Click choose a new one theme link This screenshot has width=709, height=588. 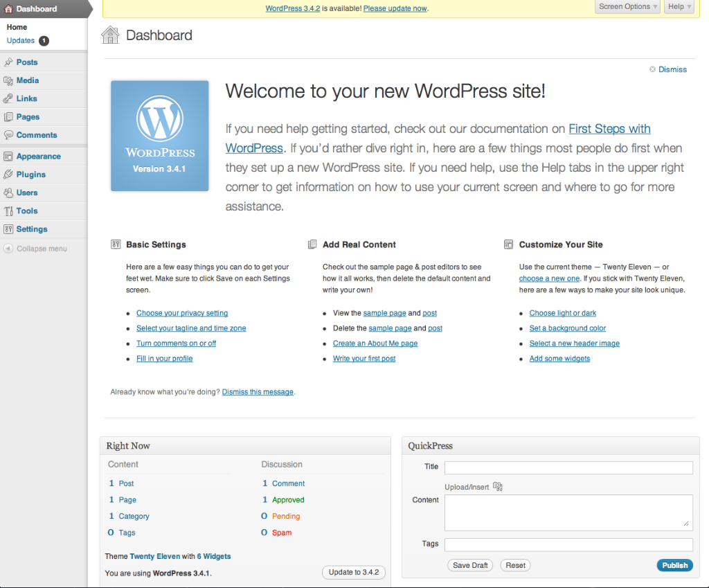click(549, 278)
